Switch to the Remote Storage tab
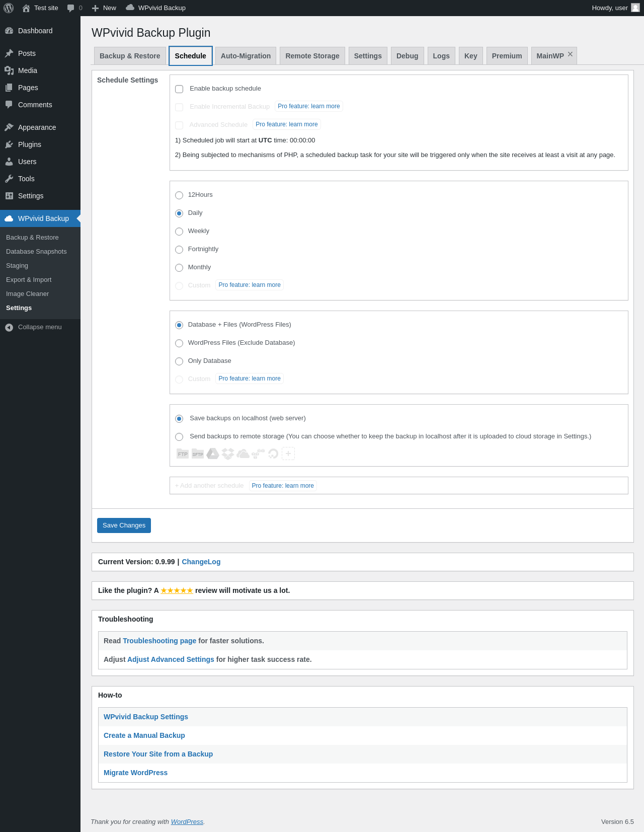This screenshot has height=832, width=644. click(x=312, y=56)
